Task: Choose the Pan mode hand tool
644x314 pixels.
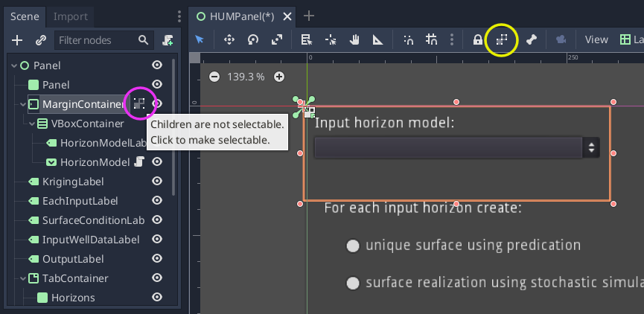Action: click(354, 40)
